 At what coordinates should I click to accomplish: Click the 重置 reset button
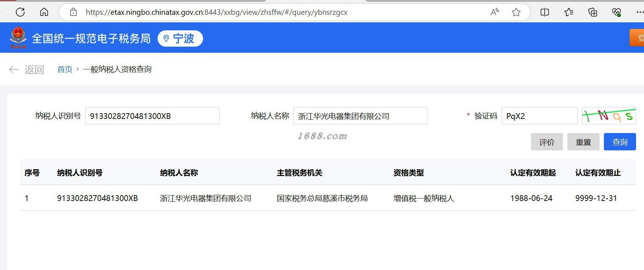583,142
